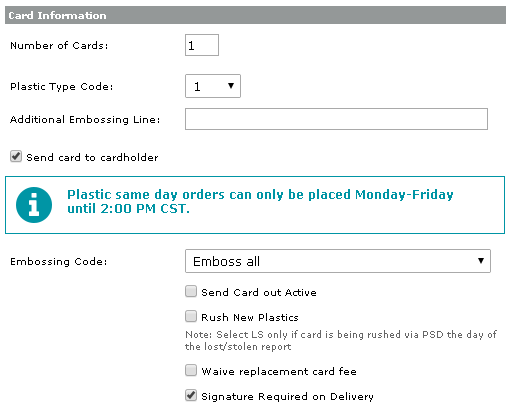
Task: Click the 'Send card to cardholder' label text
Action: pos(92,157)
